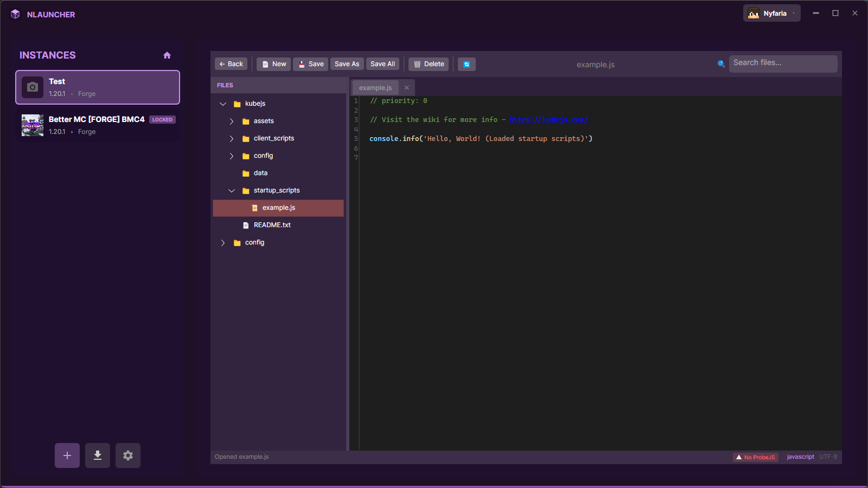Screen dimensions: 868x488
Task: Click the Save All button
Action: pyautogui.click(x=382, y=63)
